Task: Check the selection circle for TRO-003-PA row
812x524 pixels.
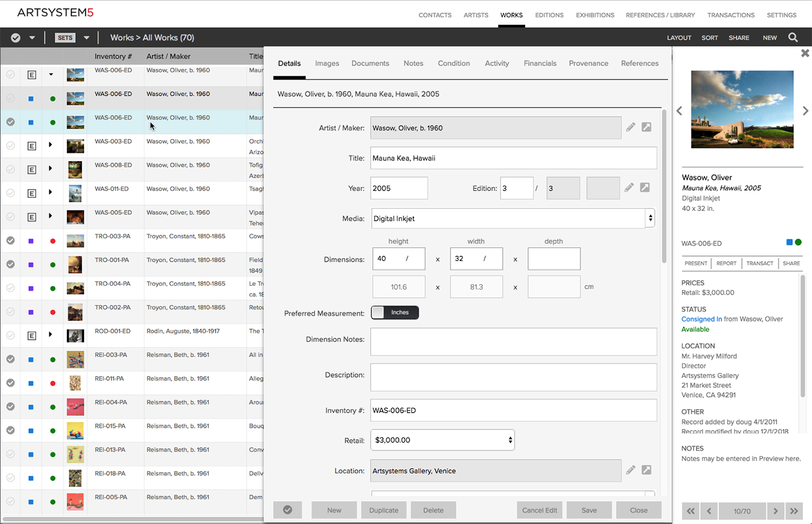Action: 10,240
